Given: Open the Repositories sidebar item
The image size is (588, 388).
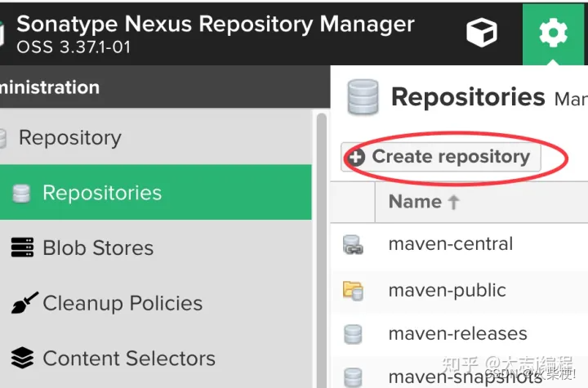Looking at the screenshot, I should [156, 192].
